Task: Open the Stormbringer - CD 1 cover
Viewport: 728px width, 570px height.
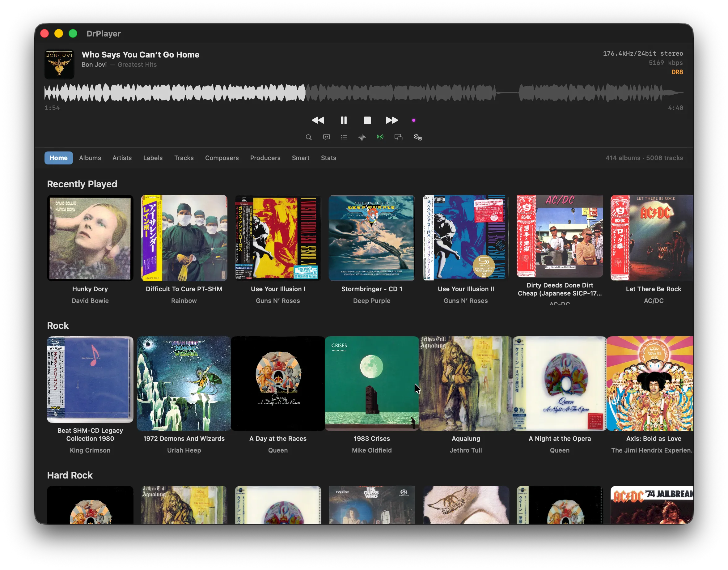Action: (x=372, y=238)
